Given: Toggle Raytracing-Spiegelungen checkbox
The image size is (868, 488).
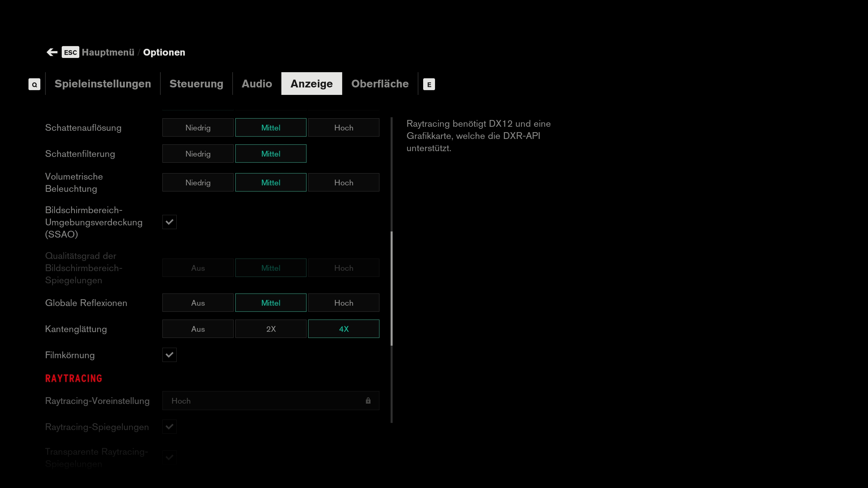Looking at the screenshot, I should (169, 427).
